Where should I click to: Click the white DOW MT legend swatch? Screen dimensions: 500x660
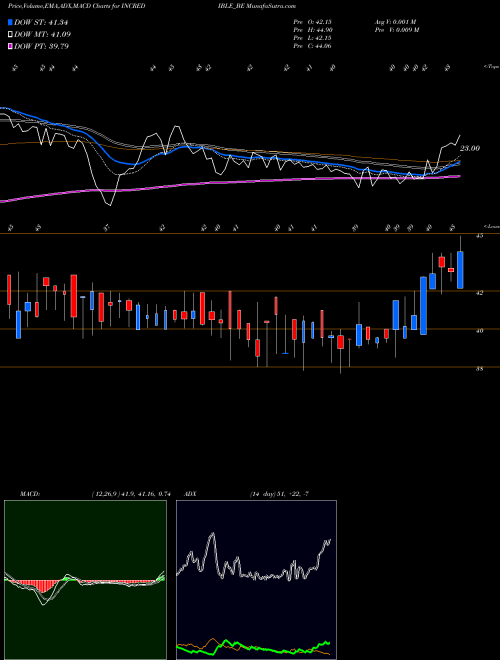click(x=10, y=35)
